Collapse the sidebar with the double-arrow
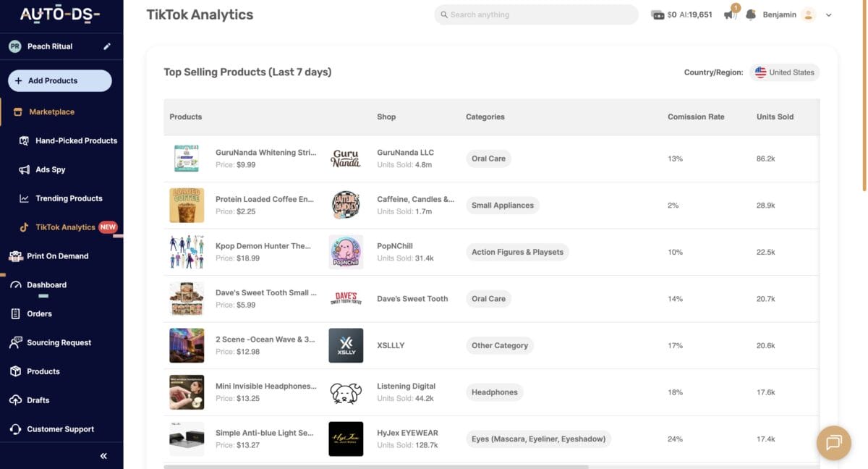This screenshot has height=469, width=868. coord(103,456)
